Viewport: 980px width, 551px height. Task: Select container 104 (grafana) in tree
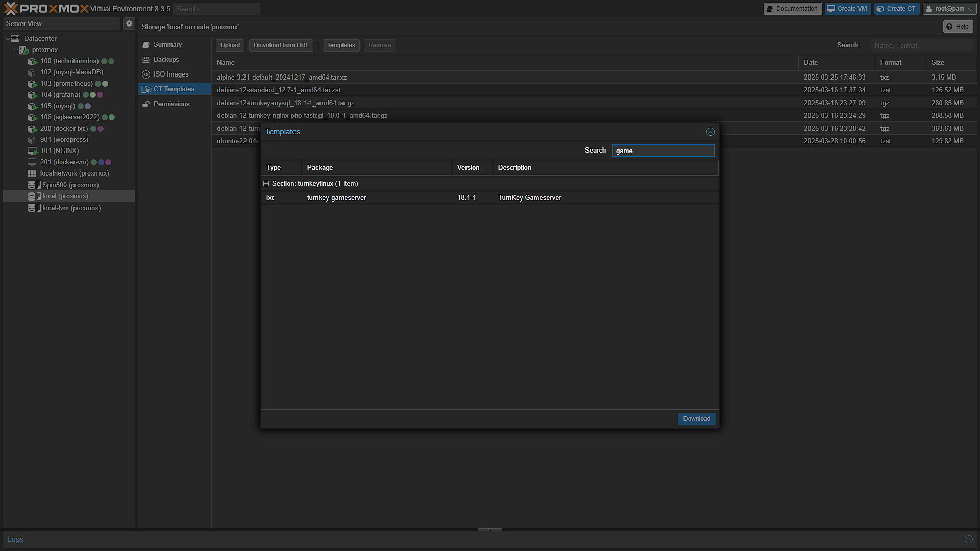[60, 95]
